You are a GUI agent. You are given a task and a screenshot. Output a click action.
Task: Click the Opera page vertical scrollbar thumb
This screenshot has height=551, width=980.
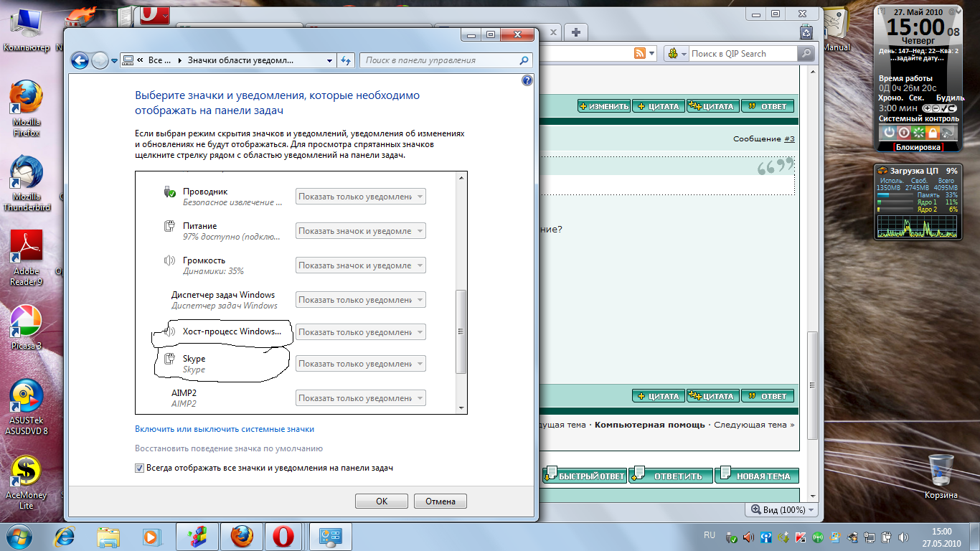[812, 385]
